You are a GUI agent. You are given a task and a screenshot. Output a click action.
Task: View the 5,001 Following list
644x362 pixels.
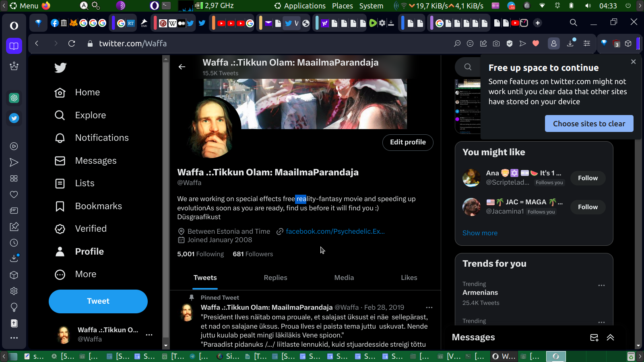point(200,254)
